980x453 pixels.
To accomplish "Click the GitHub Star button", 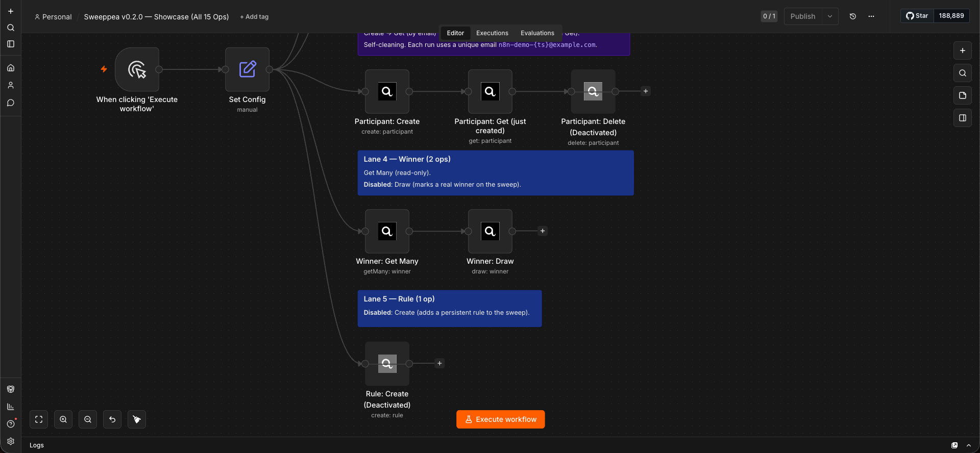I will pos(917,16).
